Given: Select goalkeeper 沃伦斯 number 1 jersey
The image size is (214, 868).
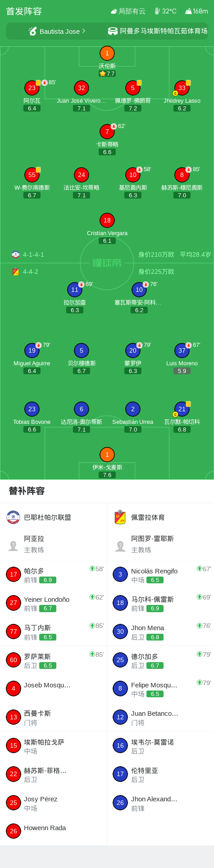Looking at the screenshot, I should (x=107, y=54).
